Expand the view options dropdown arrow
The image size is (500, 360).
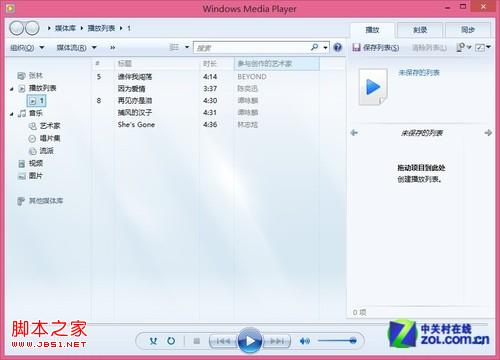pos(187,47)
